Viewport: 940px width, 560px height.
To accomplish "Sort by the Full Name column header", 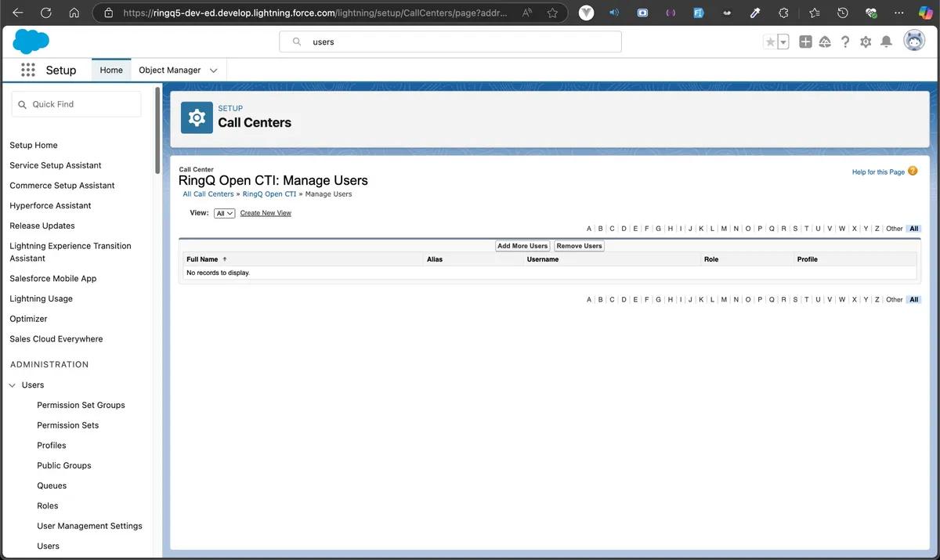I will [x=202, y=259].
